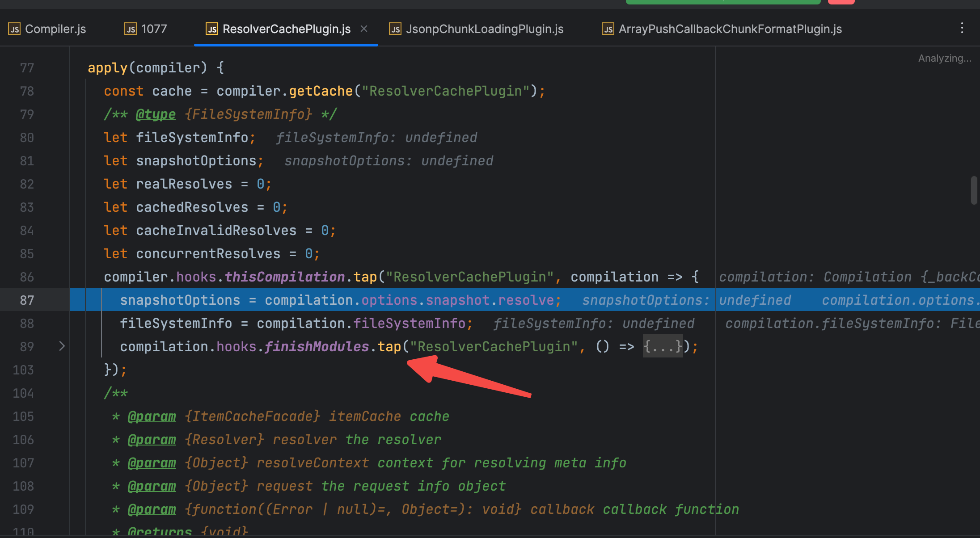Open the ArrayPushCallbackChunkFormatPlugin.js tab
980x538 pixels.
[x=730, y=29]
